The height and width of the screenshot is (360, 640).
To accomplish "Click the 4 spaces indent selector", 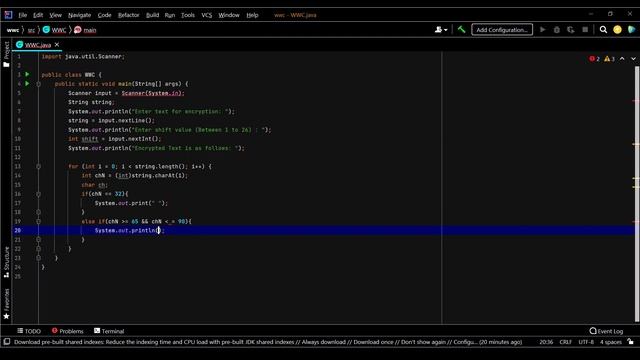I will coord(611,342).
